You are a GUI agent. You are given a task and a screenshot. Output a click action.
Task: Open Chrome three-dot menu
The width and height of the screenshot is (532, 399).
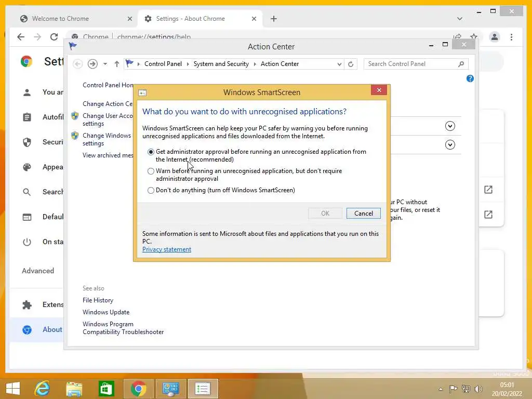tap(511, 37)
